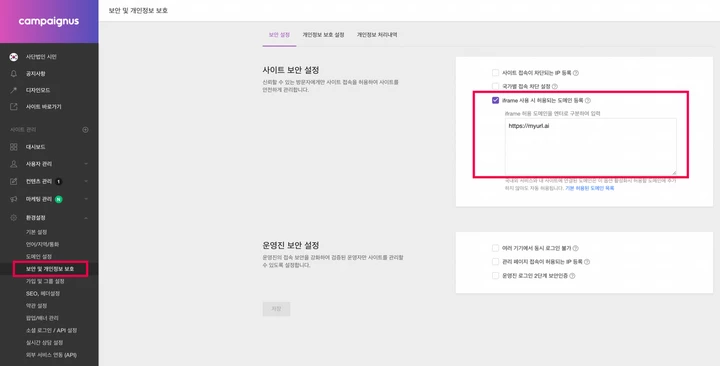Click the 사이트 보안 설정 heading
Screen dimensions: 720x366
(x=291, y=70)
